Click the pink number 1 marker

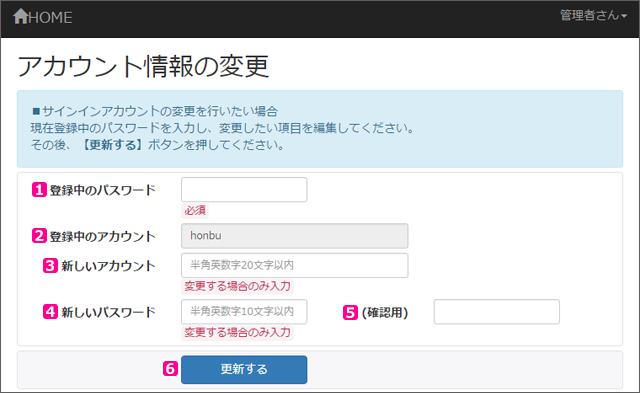[x=39, y=190]
